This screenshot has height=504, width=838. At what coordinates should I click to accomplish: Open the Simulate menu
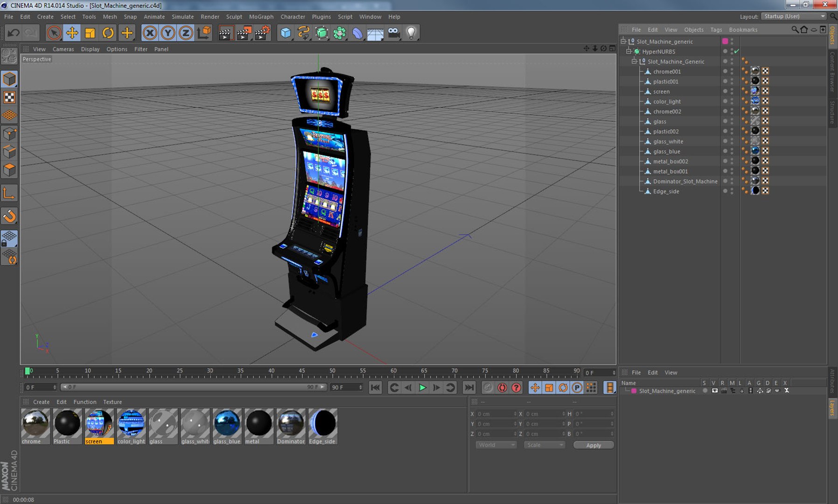coord(182,16)
